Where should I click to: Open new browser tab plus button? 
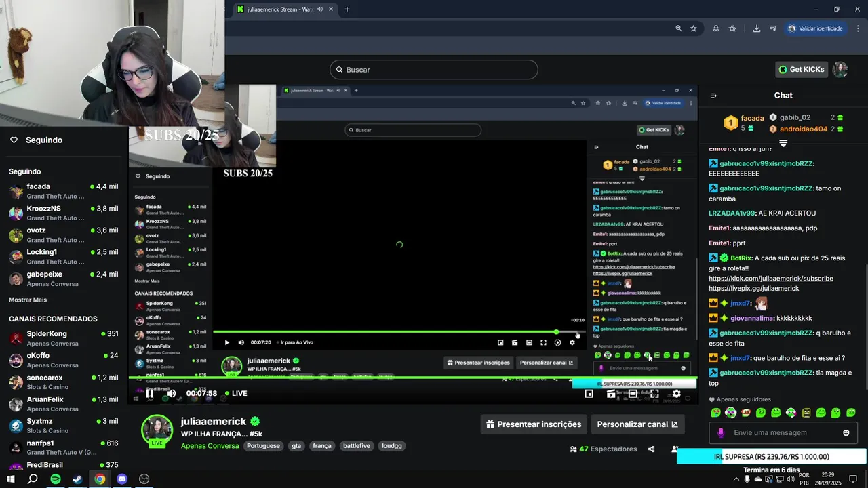pyautogui.click(x=347, y=9)
